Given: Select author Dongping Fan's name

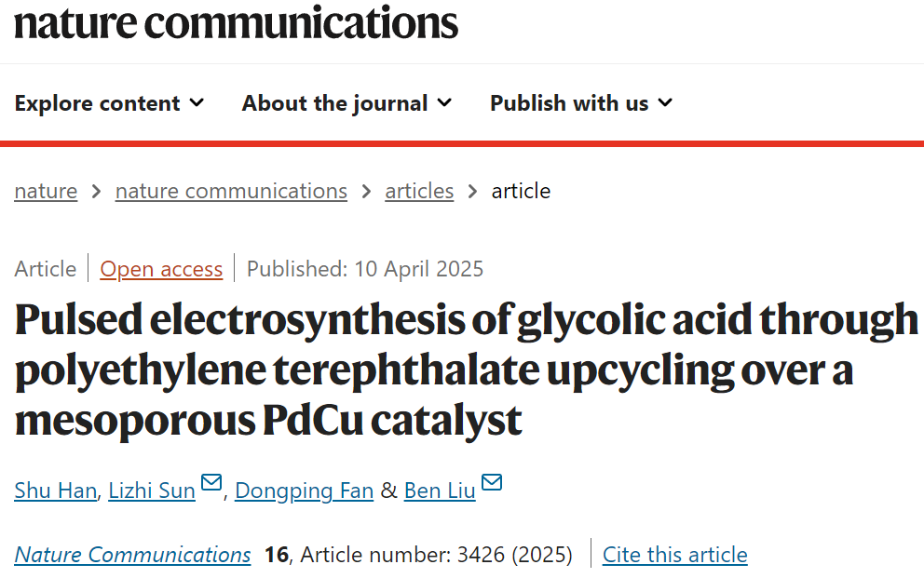Looking at the screenshot, I should click(304, 490).
